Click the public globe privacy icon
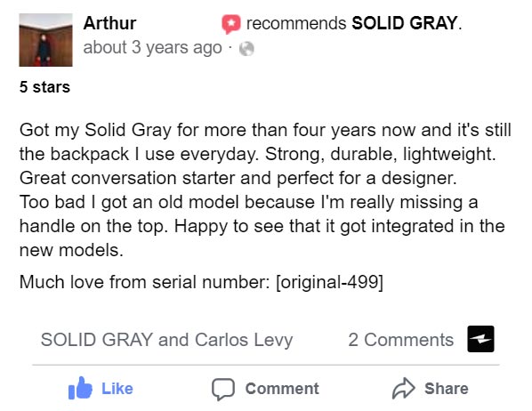532x411 pixels. pos(246,49)
